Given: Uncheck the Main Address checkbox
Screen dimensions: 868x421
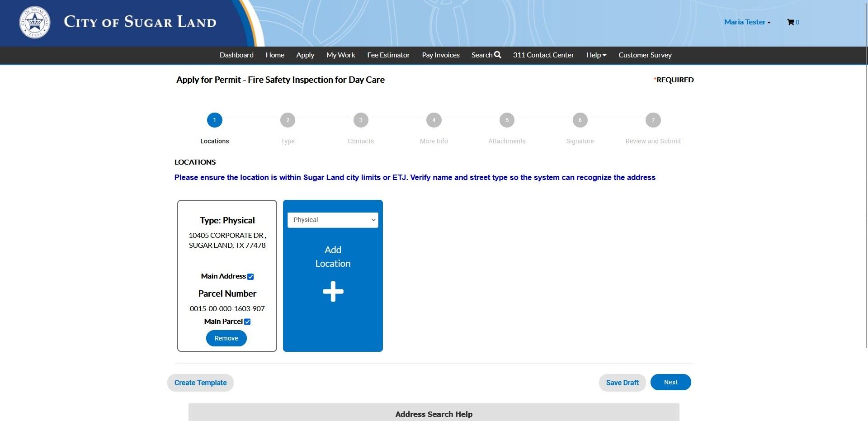Looking at the screenshot, I should (250, 277).
